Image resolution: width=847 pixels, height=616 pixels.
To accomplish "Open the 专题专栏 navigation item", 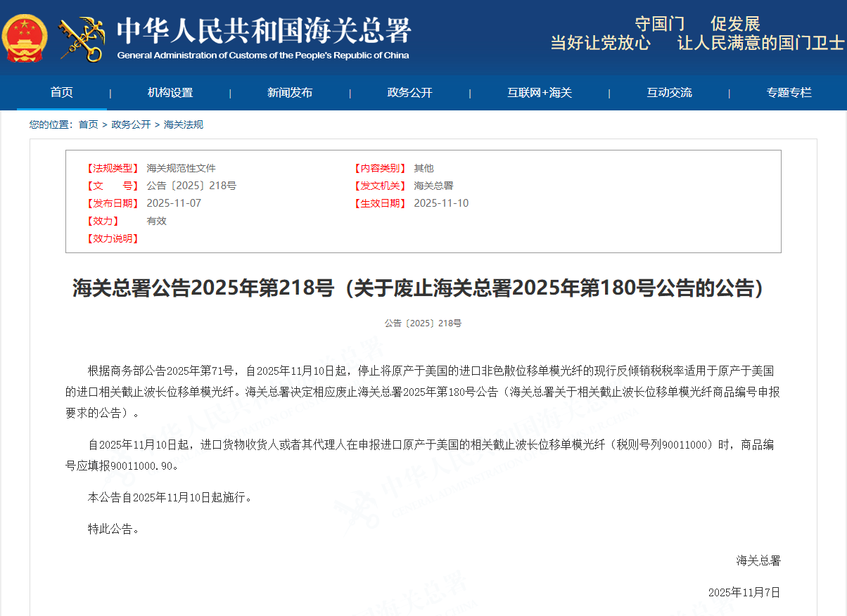I will click(x=789, y=93).
